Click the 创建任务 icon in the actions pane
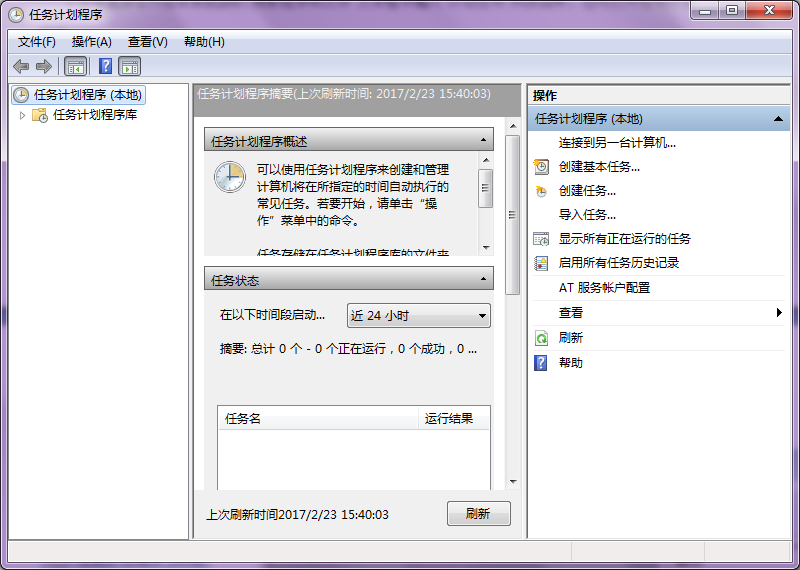 [541, 191]
